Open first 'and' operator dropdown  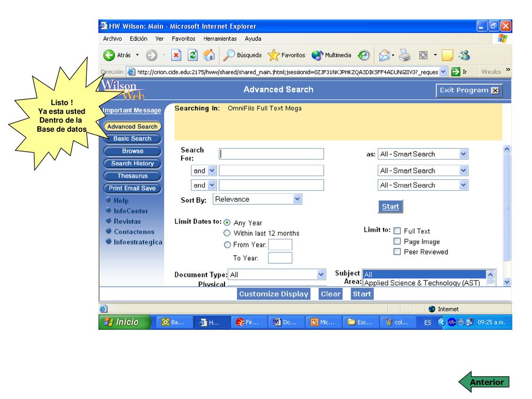204,170
